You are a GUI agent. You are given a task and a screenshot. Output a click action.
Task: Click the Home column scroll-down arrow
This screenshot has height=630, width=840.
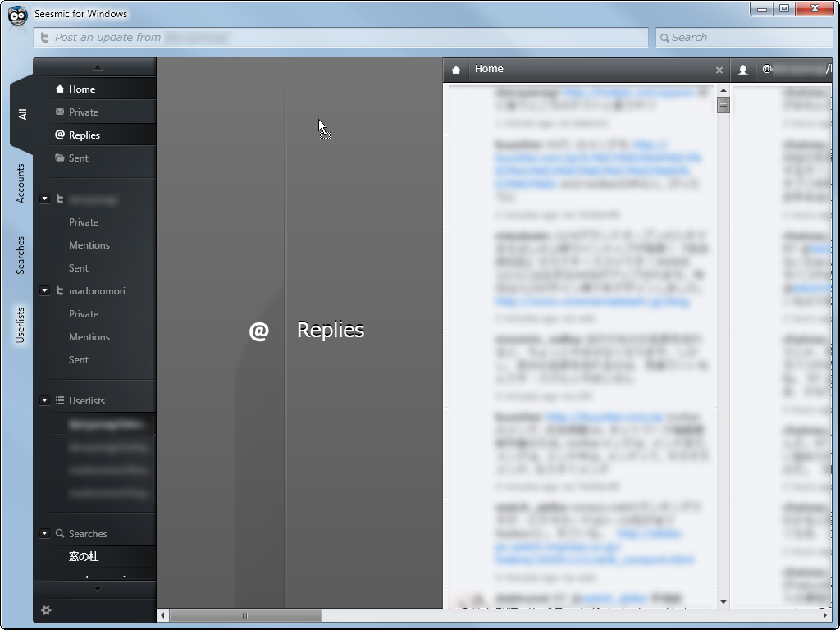724,601
